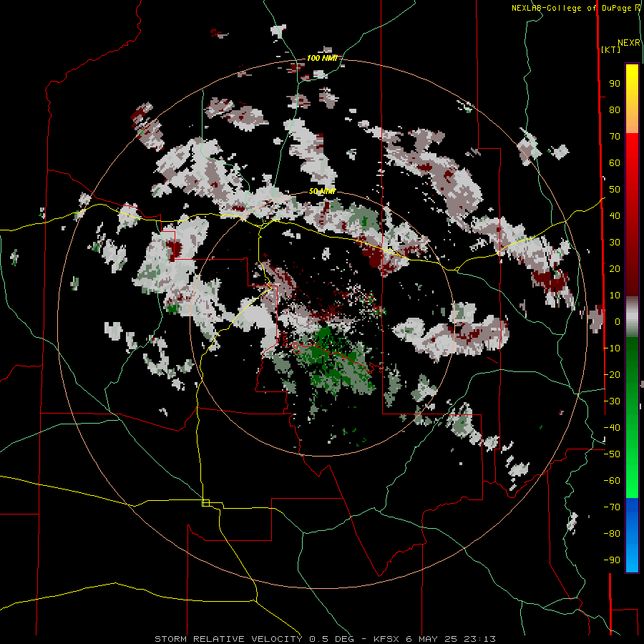Viewport: 644px width, 644px height.
Task: Click the 50 NMI range ring label
Action: click(323, 191)
